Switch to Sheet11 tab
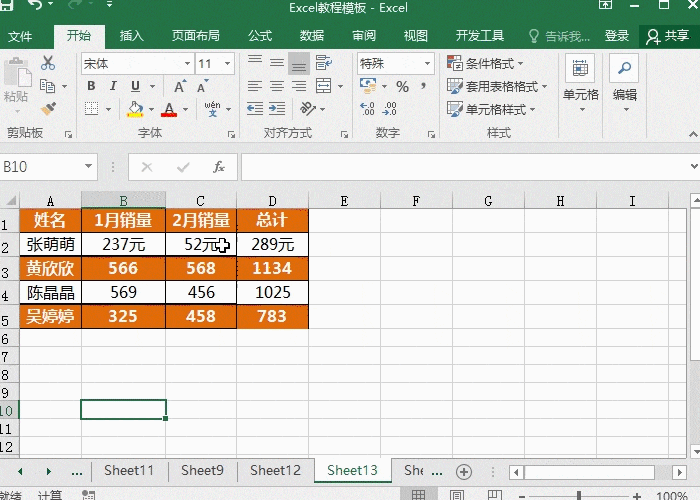The width and height of the screenshot is (700, 500). point(129,471)
